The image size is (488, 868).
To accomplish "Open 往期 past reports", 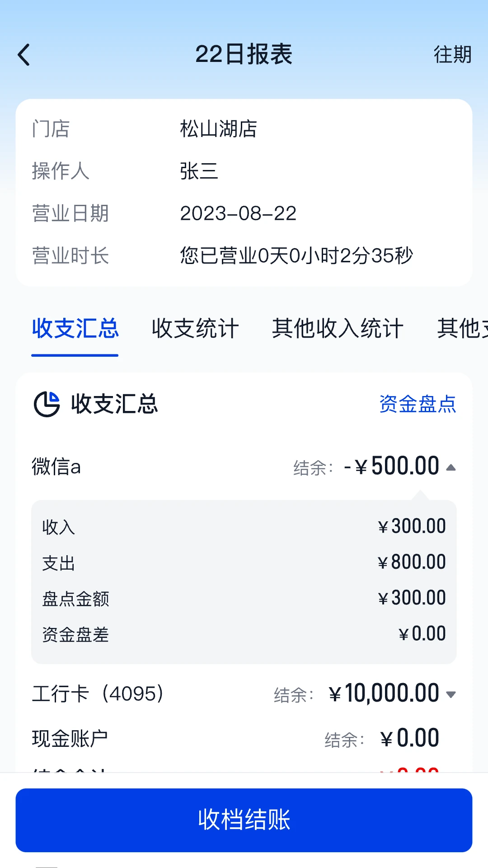I will (452, 55).
